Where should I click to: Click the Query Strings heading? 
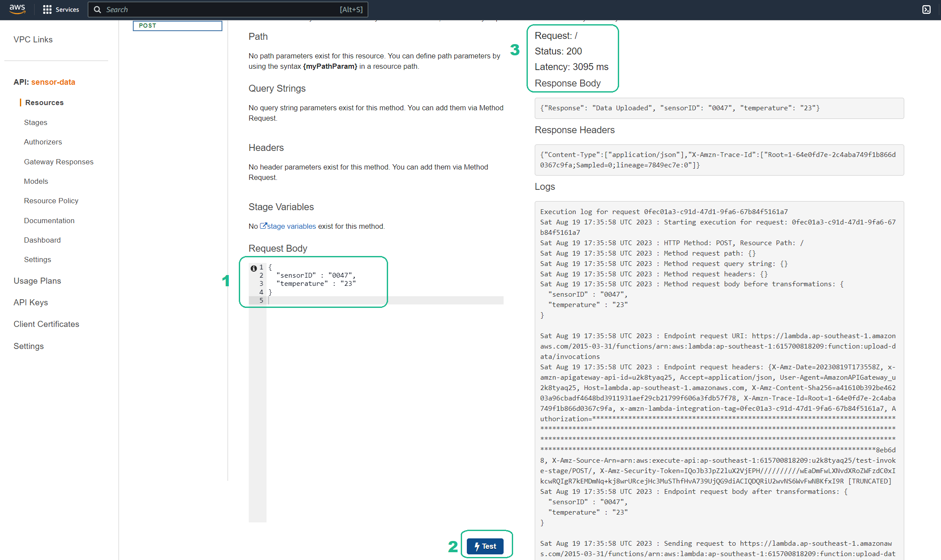pos(277,89)
